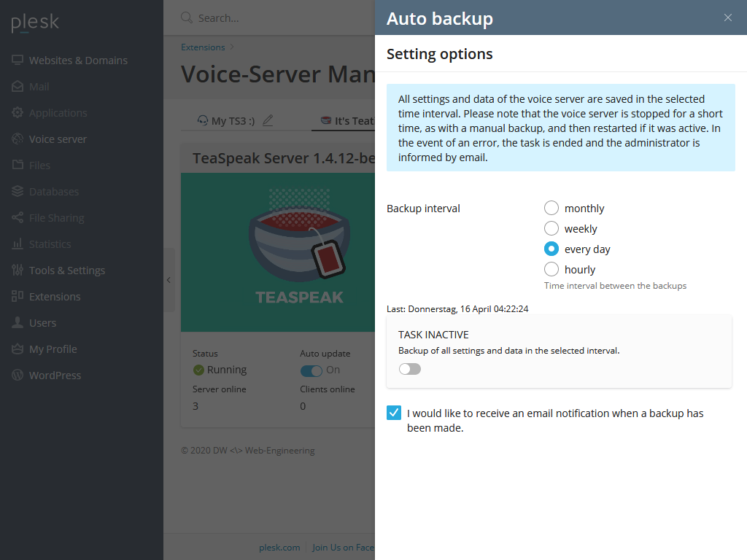Open the Voice server sidebar section
This screenshot has width=747, height=560.
pyautogui.click(x=56, y=139)
